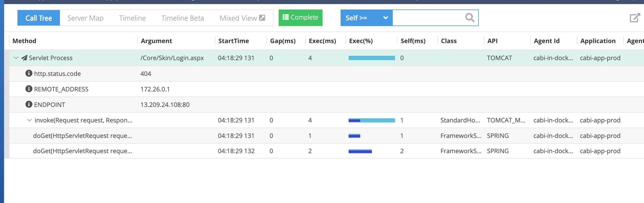Click the grid icon on Complete button
This screenshot has height=203, width=644.
pos(286,17)
